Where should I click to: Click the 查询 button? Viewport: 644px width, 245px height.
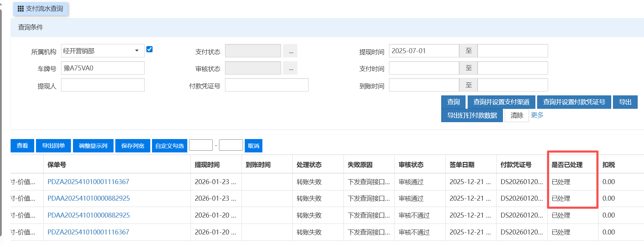[x=454, y=102]
